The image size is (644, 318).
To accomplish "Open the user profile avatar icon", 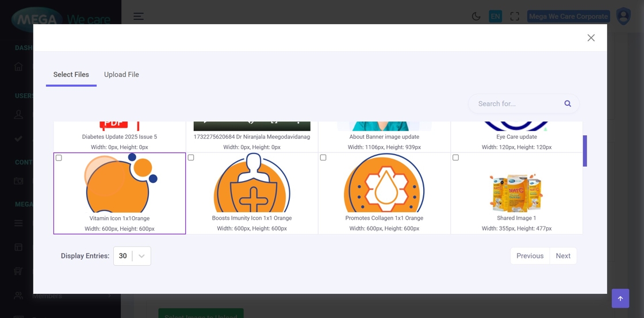I will click(x=623, y=16).
